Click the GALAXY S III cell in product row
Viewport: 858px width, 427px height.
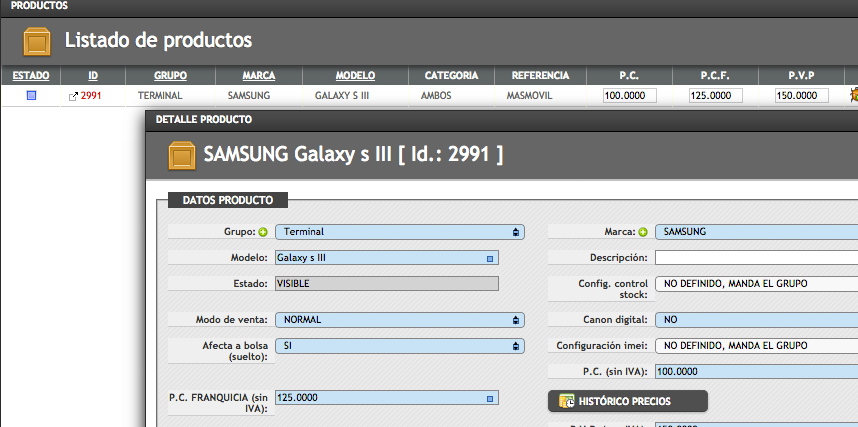(342, 96)
